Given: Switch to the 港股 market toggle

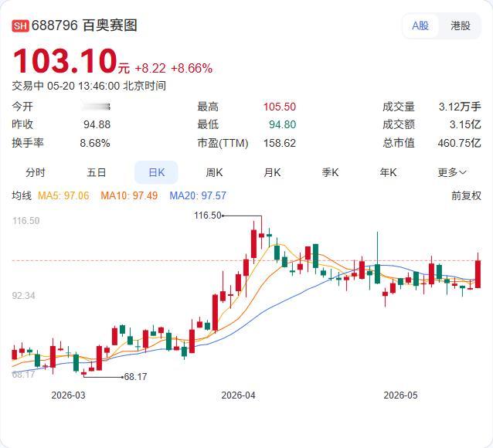Looking at the screenshot, I should (461, 25).
